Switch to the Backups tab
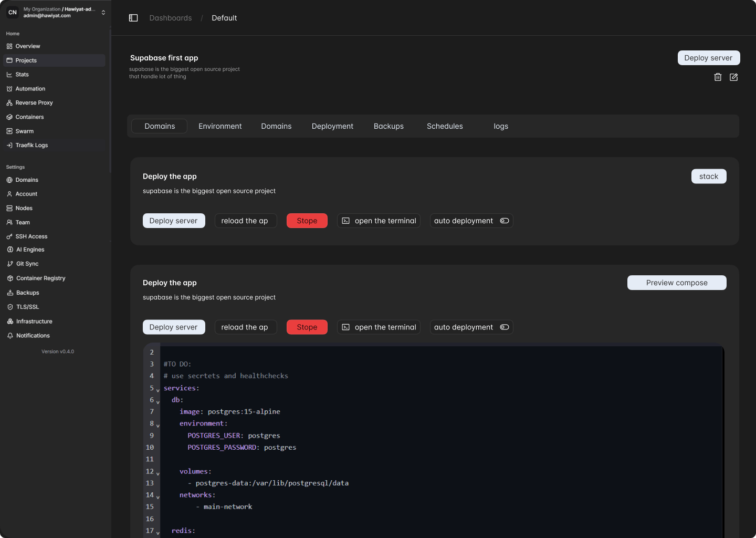The height and width of the screenshot is (538, 756). [388, 126]
